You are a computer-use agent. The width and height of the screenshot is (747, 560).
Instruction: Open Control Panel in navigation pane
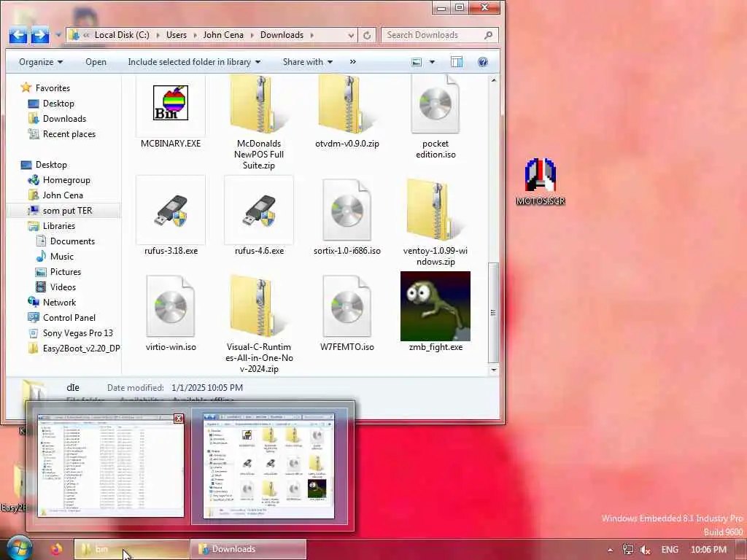pos(69,318)
